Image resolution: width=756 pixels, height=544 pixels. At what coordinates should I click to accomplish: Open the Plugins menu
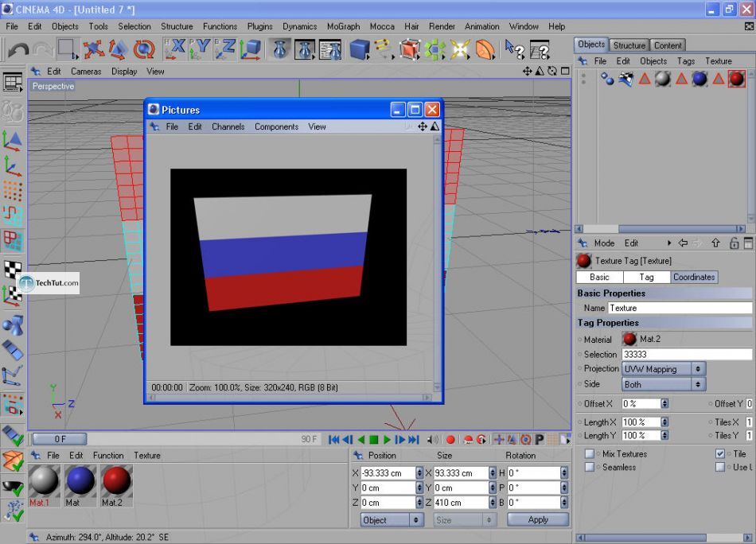click(259, 26)
